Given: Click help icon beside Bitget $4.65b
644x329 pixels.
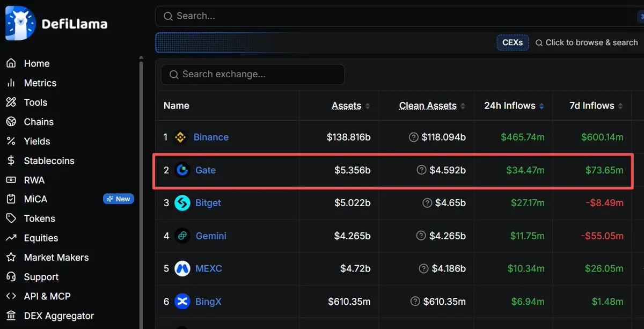Looking at the screenshot, I should tap(427, 203).
